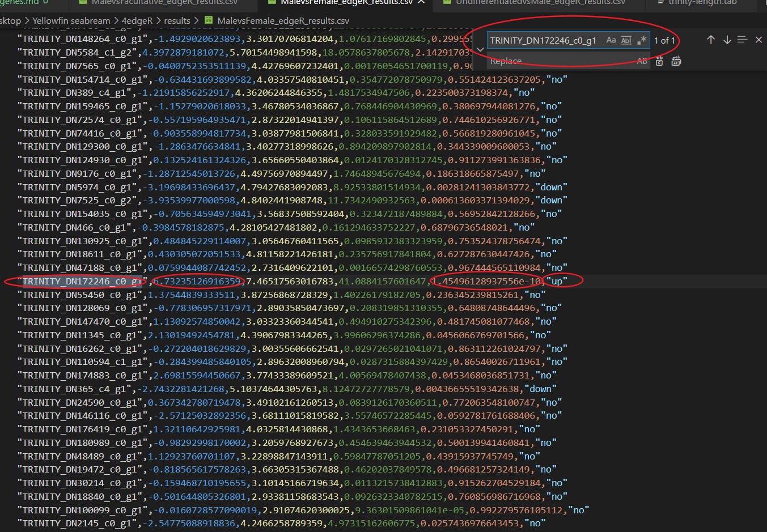Toggle Match Whole Word option
The width and height of the screenshot is (767, 532).
[626, 40]
